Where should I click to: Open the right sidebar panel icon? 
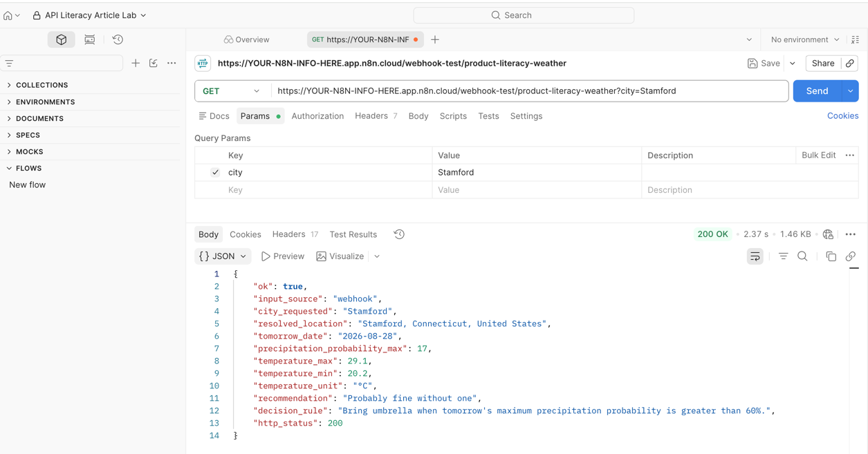tap(856, 40)
